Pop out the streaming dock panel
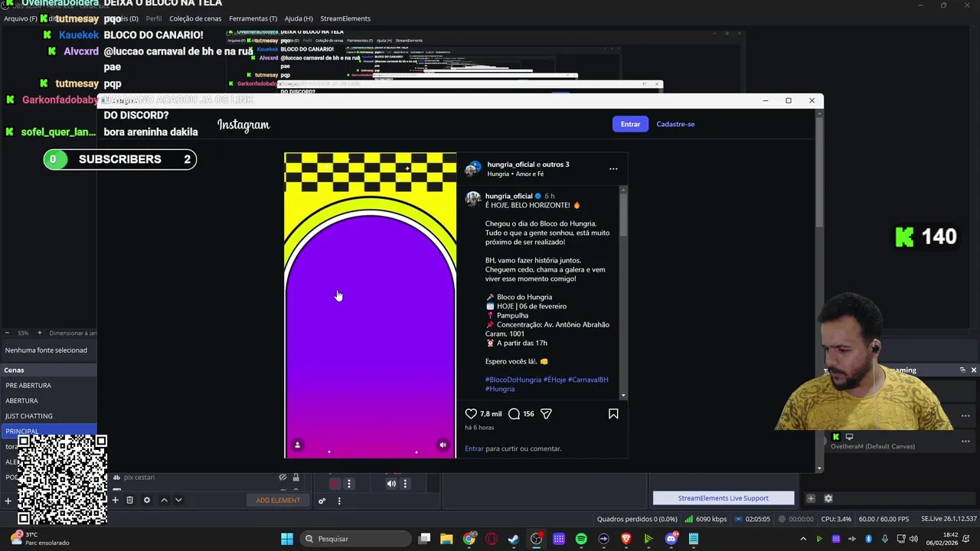The image size is (980, 551). point(962,370)
